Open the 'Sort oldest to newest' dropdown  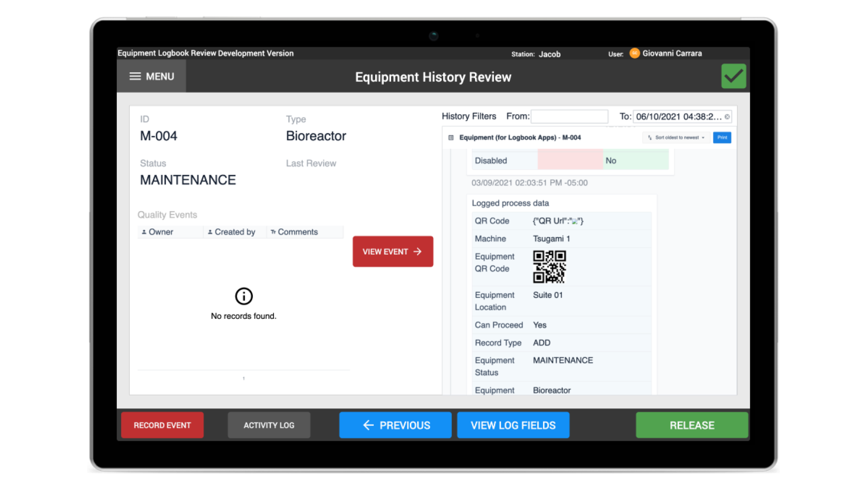point(677,137)
